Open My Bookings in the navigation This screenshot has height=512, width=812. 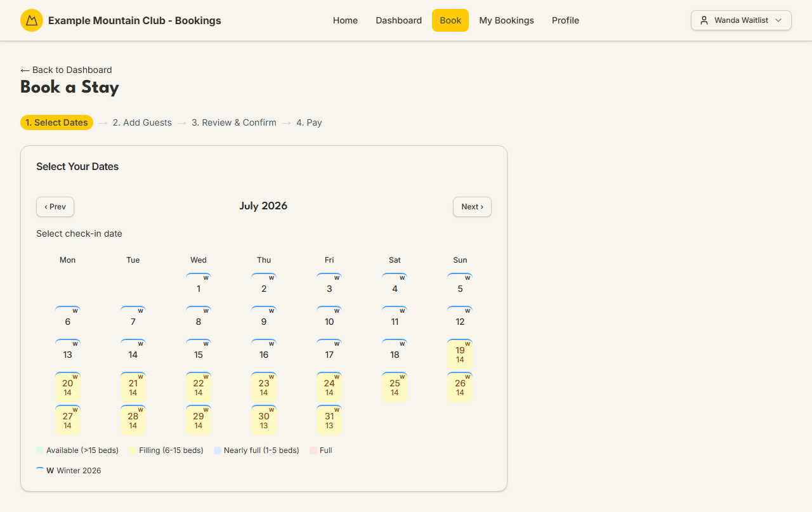(x=506, y=20)
